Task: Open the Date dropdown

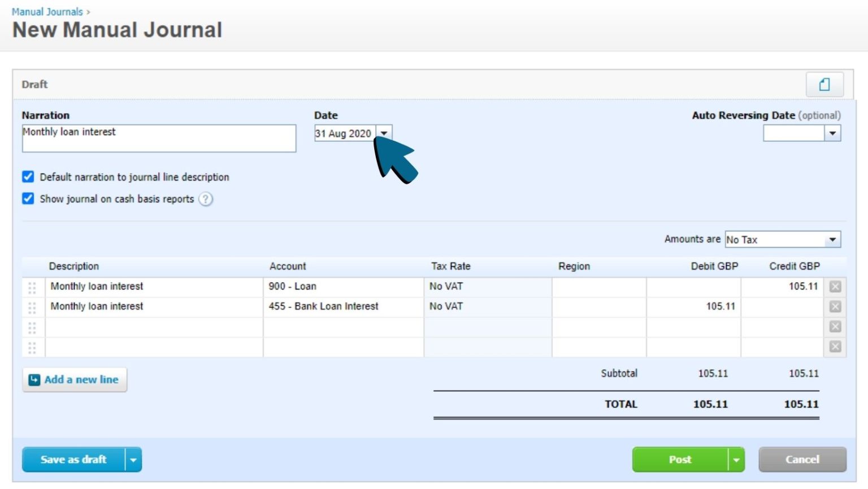Action: coord(384,133)
